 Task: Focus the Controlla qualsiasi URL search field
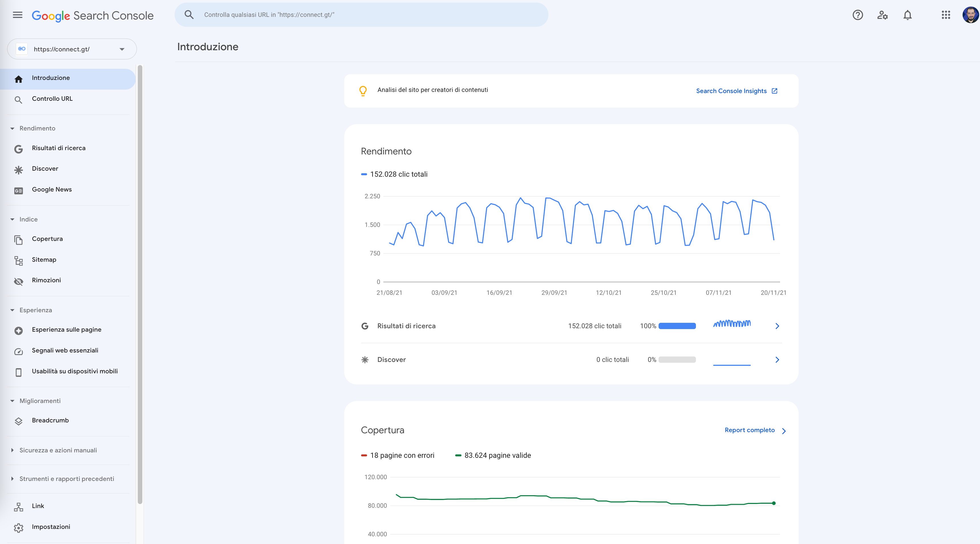361,15
